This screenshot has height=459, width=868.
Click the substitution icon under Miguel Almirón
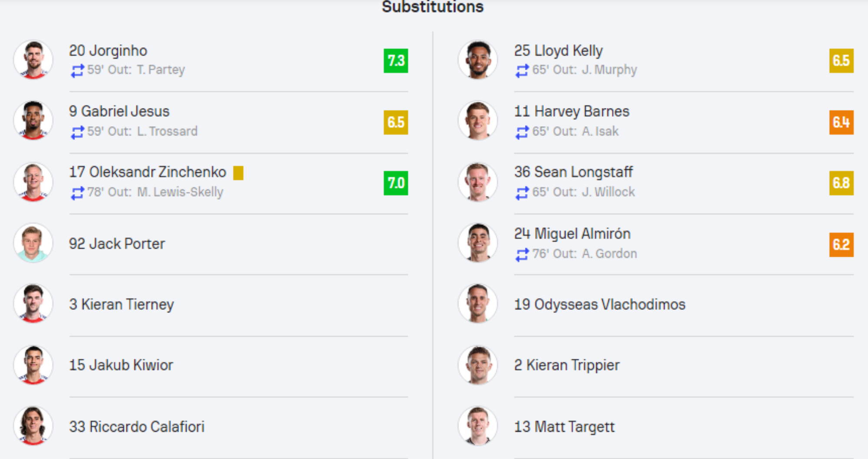(522, 254)
